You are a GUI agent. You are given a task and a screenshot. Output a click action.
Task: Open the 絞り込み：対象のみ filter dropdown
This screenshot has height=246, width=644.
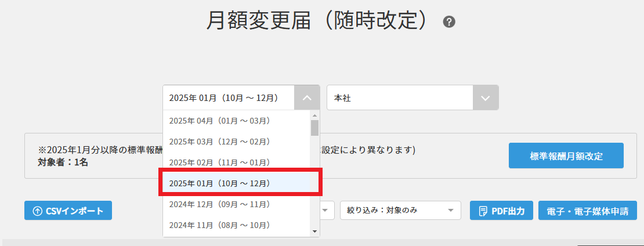coord(400,211)
